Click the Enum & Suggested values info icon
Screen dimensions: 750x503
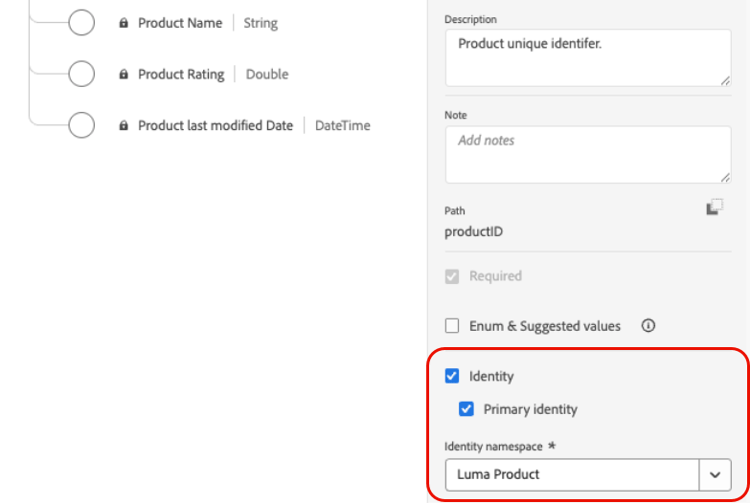[648, 326]
